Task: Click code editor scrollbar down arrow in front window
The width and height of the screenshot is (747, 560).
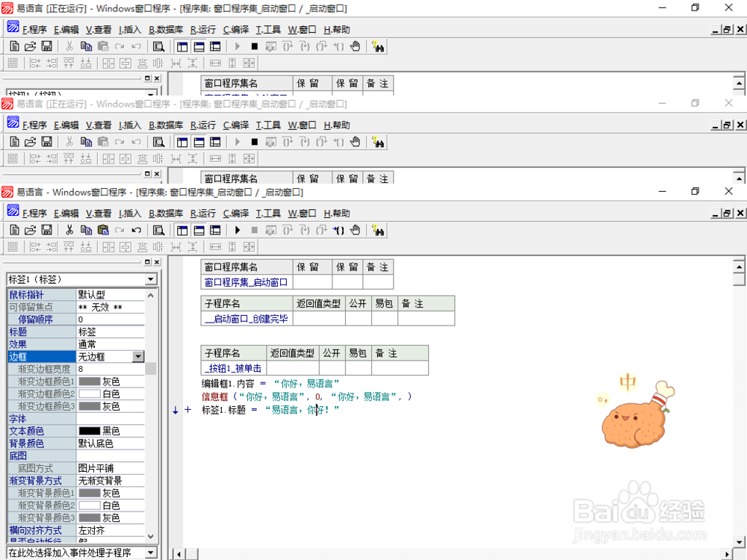Action: (739, 542)
